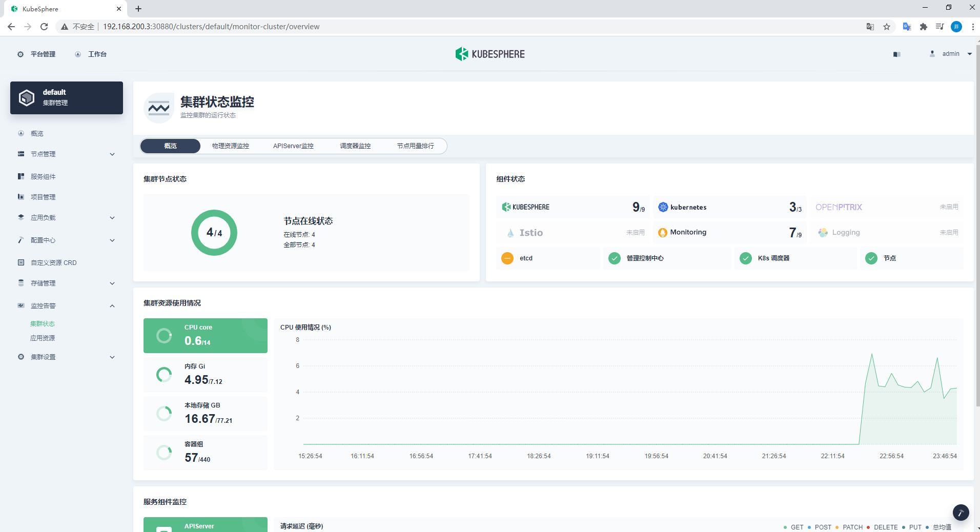Screen dimensions: 980x532
Task: Click the 存储管理 database icon
Action: click(21, 283)
